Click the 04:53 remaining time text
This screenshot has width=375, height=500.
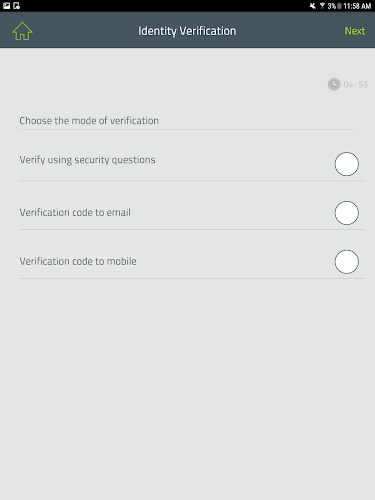coord(356,85)
